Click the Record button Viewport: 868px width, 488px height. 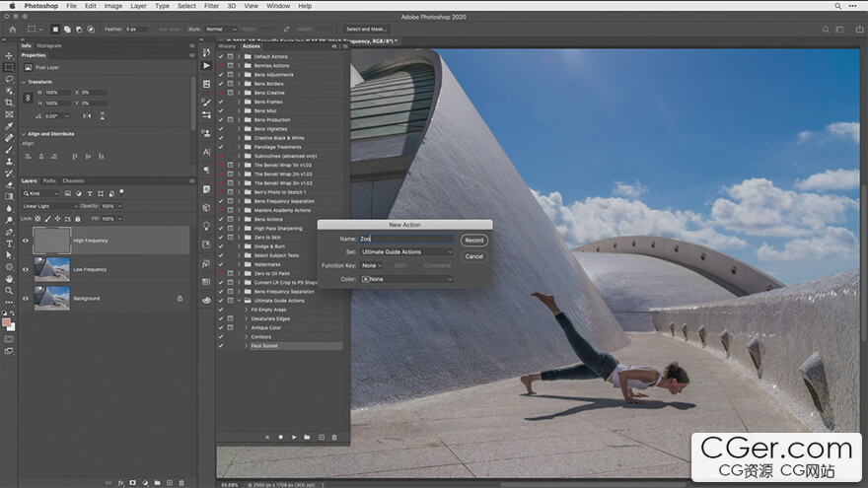click(474, 240)
